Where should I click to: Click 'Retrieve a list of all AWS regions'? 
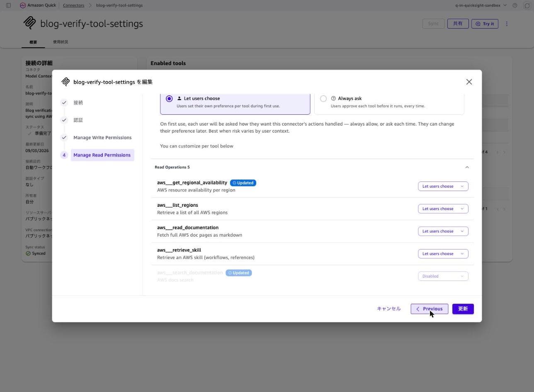click(x=192, y=213)
